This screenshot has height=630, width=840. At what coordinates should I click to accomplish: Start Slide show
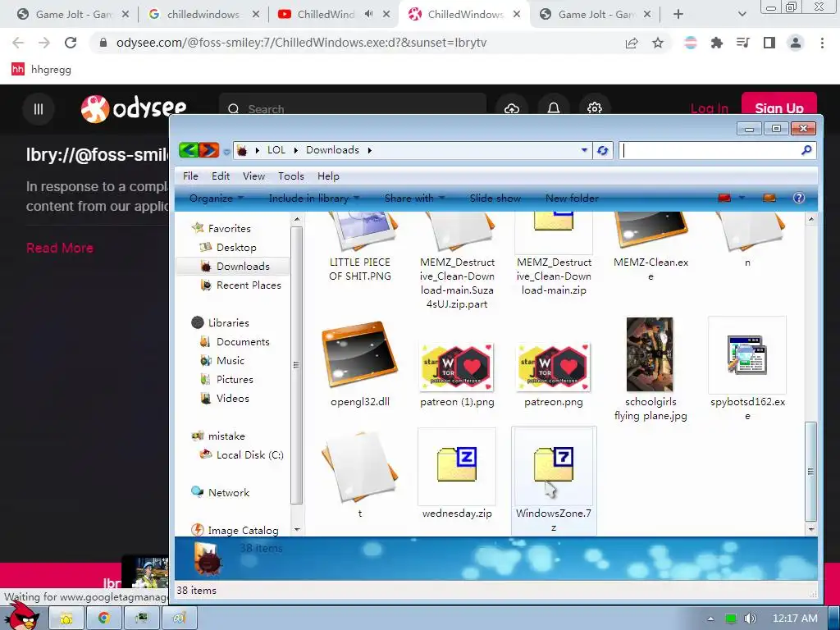pos(495,199)
